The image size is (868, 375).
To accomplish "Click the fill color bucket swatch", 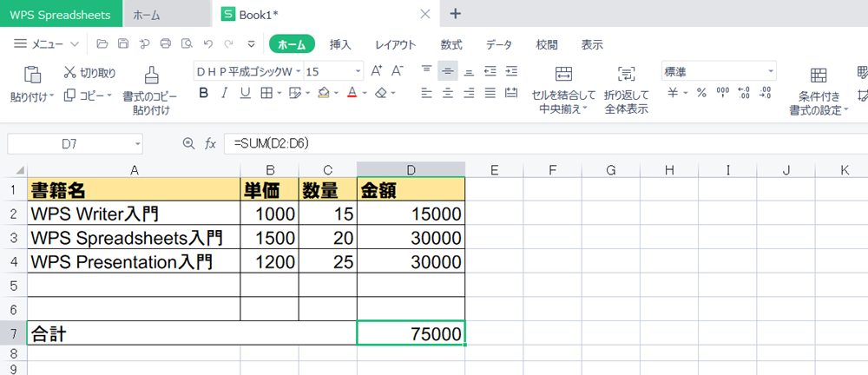I will pos(324,93).
